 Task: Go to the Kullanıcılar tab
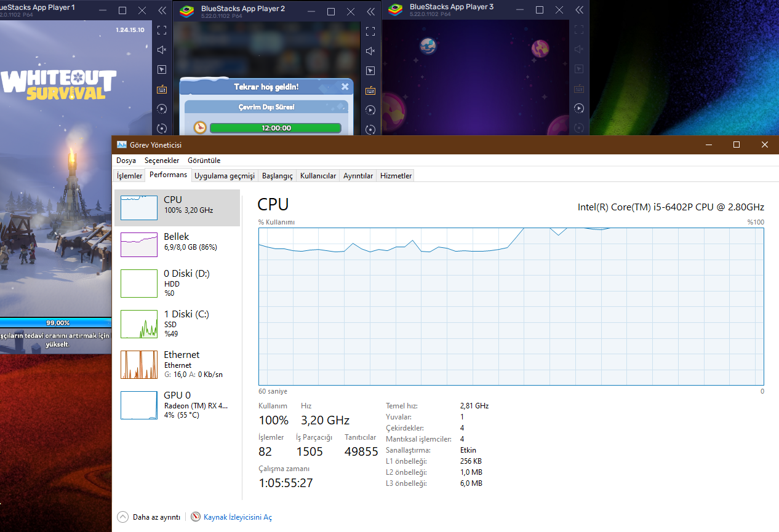pos(318,176)
